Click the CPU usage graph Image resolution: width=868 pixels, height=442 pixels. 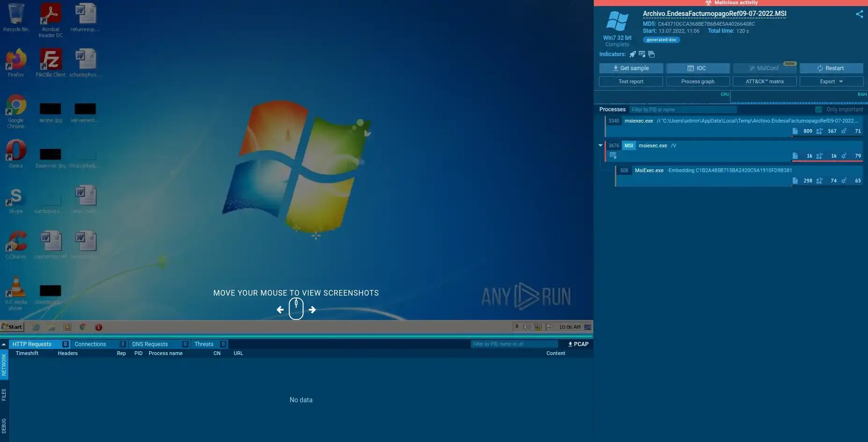click(662, 97)
